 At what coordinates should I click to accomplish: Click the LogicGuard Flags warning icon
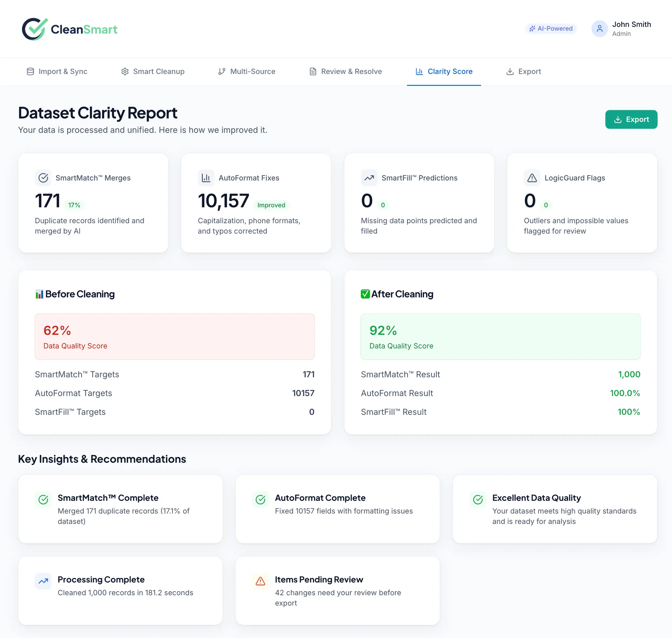pos(532,178)
